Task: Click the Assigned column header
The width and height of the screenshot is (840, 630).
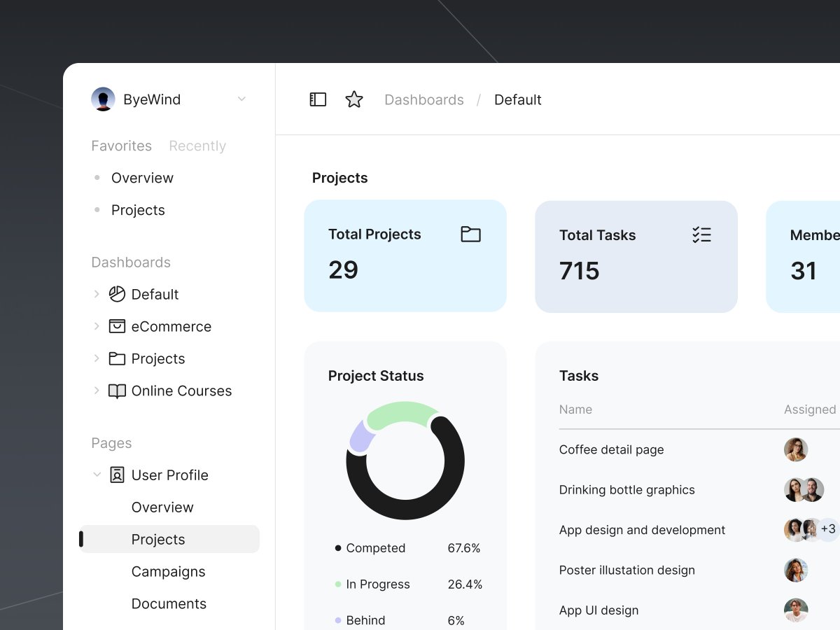Action: (810, 409)
